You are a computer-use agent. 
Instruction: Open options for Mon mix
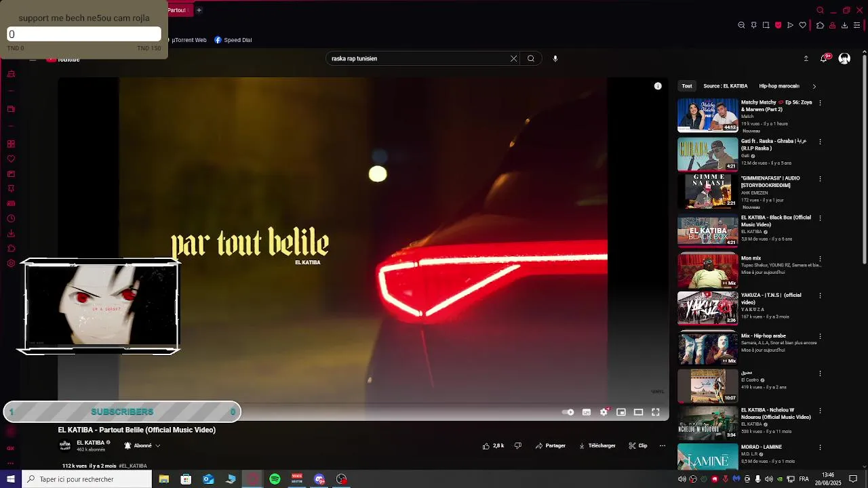[820, 259]
